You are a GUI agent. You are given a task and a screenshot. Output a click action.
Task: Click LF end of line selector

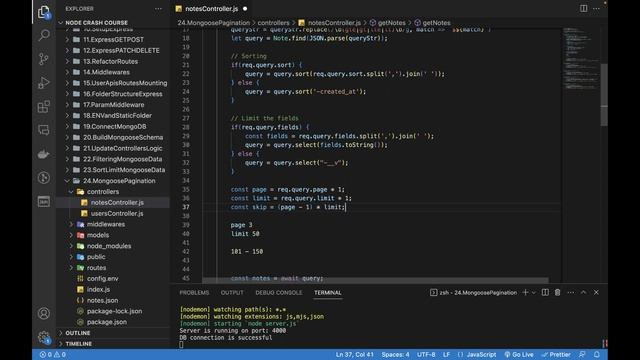[x=447, y=354]
